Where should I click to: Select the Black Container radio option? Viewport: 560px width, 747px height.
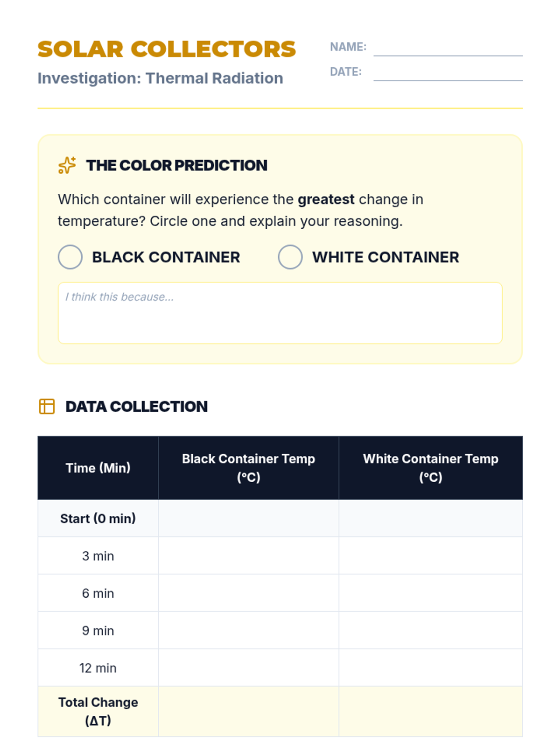pos(70,257)
